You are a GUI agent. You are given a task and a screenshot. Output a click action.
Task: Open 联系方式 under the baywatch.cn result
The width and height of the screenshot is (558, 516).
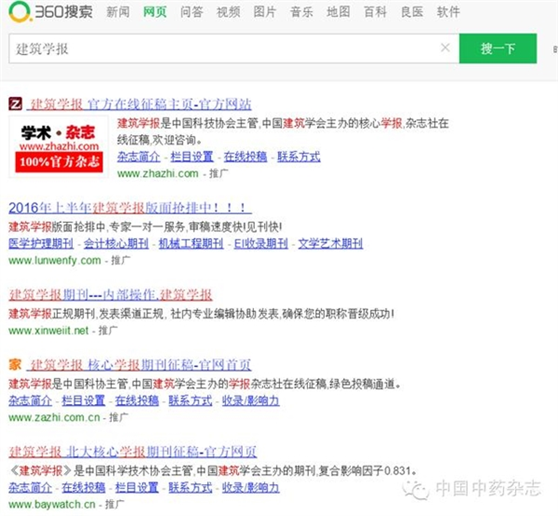tap(190, 488)
